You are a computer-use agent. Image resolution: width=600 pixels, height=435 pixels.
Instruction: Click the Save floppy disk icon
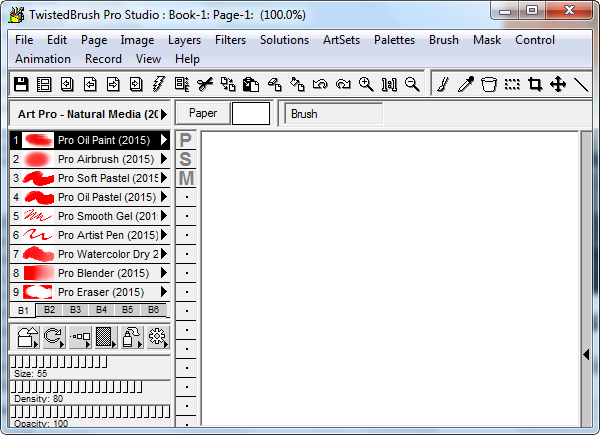tap(21, 84)
